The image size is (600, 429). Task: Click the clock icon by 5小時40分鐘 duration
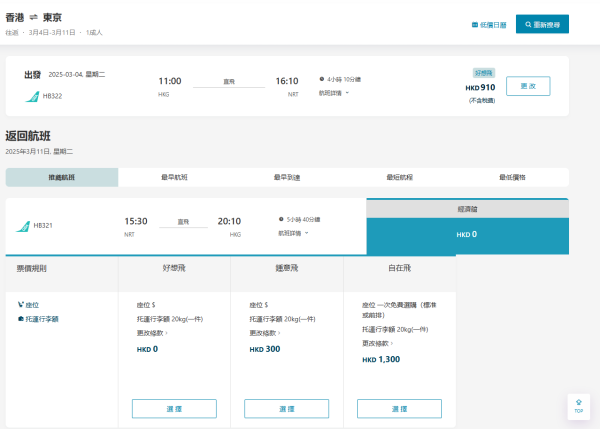pyautogui.click(x=281, y=219)
